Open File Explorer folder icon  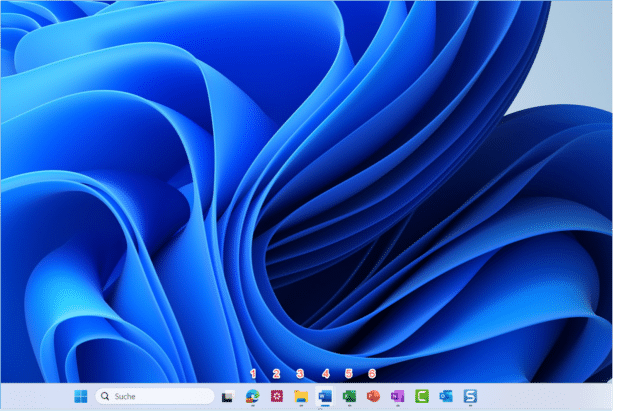(x=301, y=396)
